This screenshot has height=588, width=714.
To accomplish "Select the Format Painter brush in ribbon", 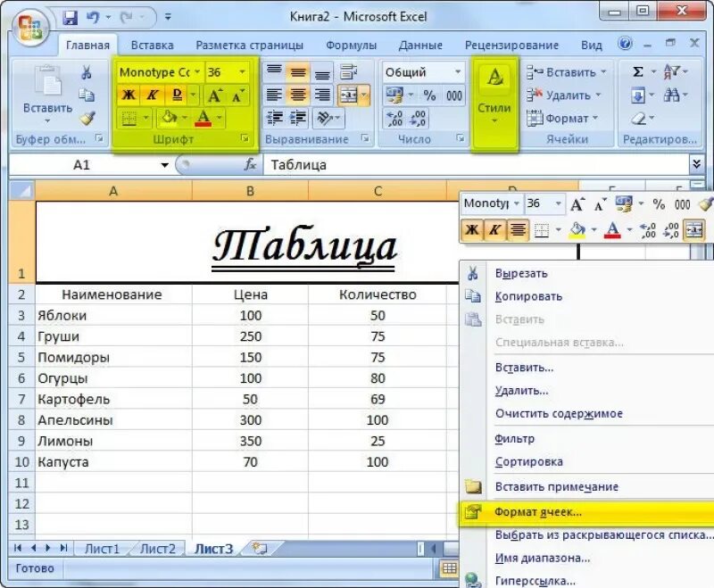I will pos(87,118).
